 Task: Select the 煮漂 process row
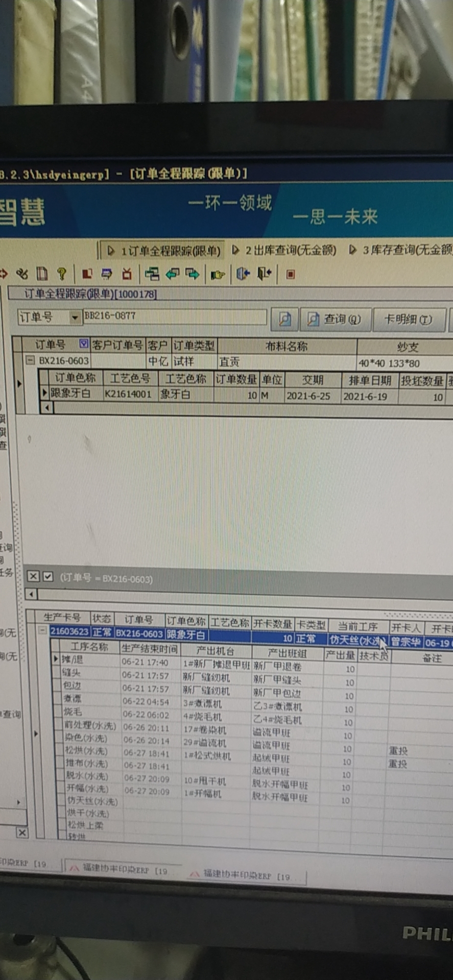[72, 698]
